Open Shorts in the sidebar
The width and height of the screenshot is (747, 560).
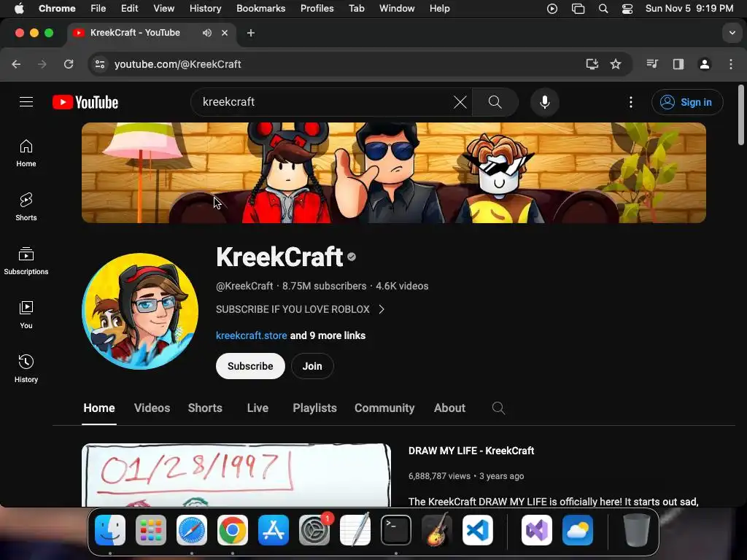pos(26,207)
